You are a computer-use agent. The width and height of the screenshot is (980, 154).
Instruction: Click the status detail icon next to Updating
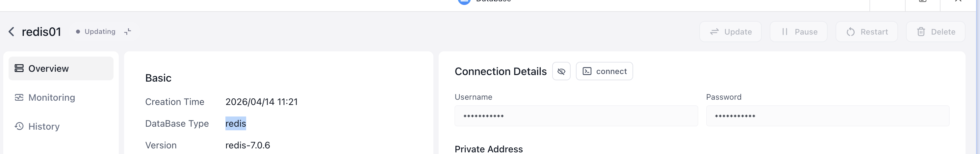point(128,32)
